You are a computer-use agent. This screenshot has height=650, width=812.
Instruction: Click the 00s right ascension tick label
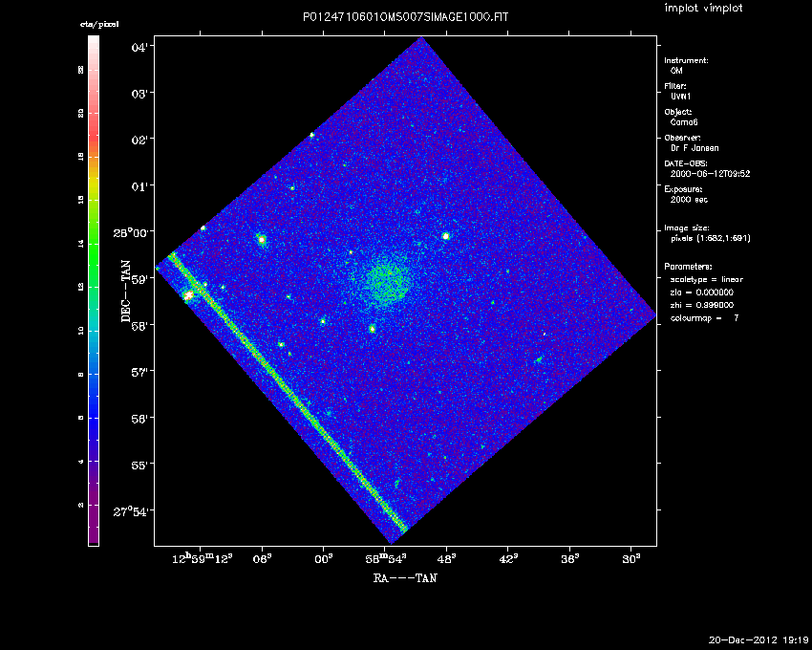tap(324, 559)
